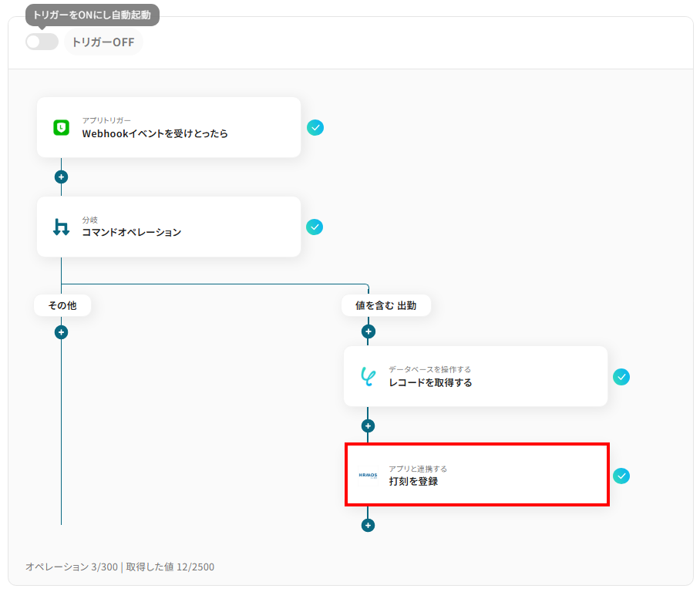Image resolution: width=700 pixels, height=592 pixels.
Task: Click the branch icon in コマンドオペレーション card
Action: 61,227
